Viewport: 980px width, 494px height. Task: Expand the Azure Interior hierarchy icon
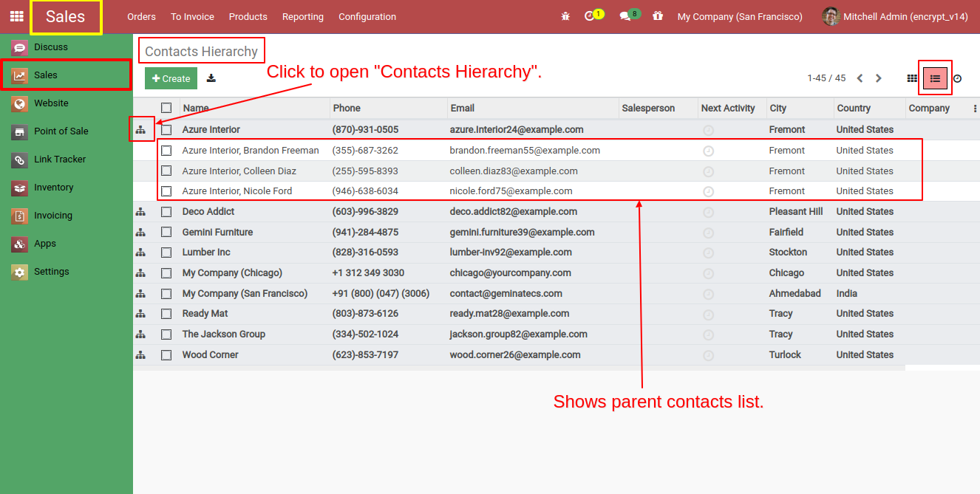click(x=141, y=129)
